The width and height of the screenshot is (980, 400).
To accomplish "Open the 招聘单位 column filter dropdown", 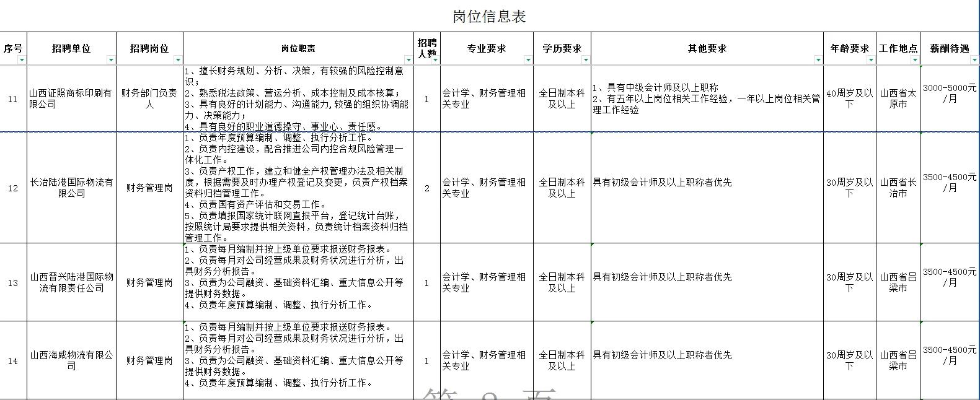I will [x=112, y=60].
